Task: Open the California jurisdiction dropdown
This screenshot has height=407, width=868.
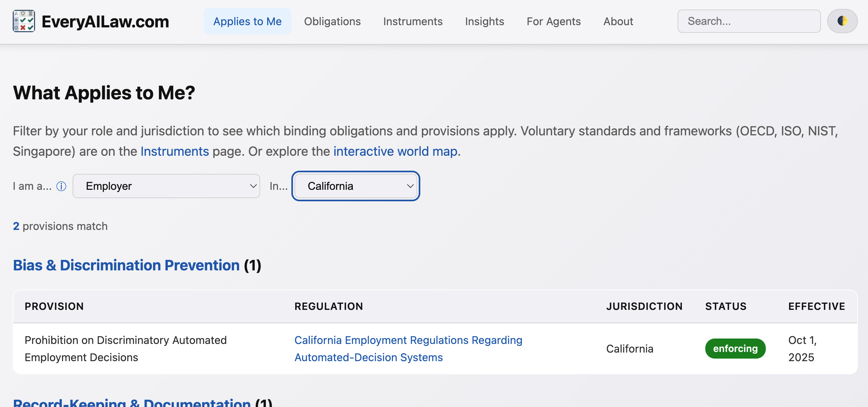Action: point(355,186)
